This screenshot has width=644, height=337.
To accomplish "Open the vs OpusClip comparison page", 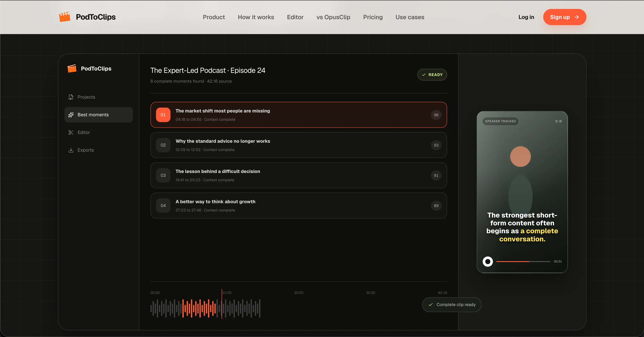I will tap(333, 17).
